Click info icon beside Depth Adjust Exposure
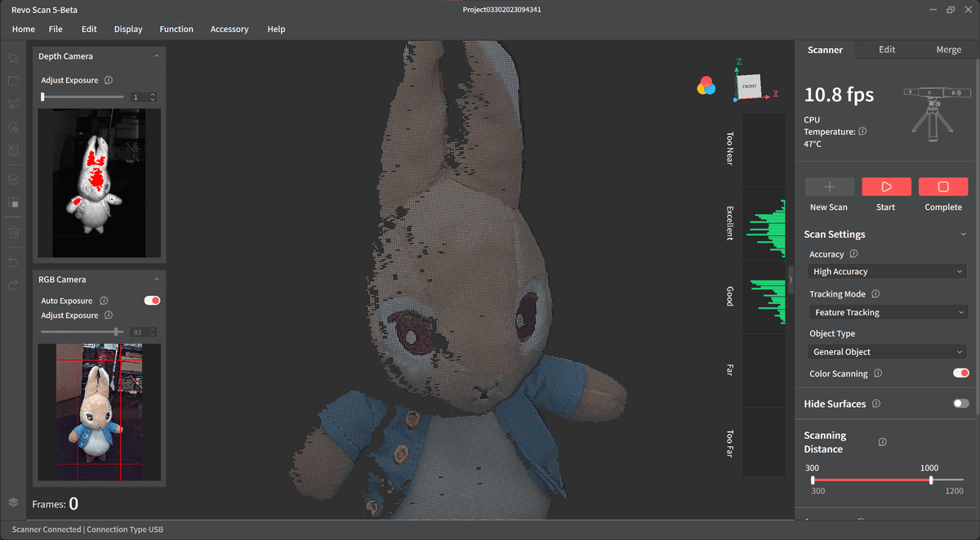This screenshot has width=980, height=540. click(x=109, y=80)
